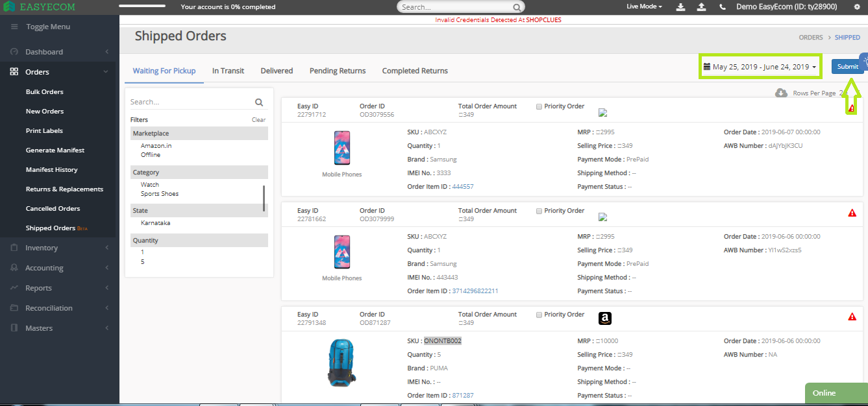This screenshot has width=868, height=406.
Task: Click the Amazon logo on order OD871287
Action: 604,318
